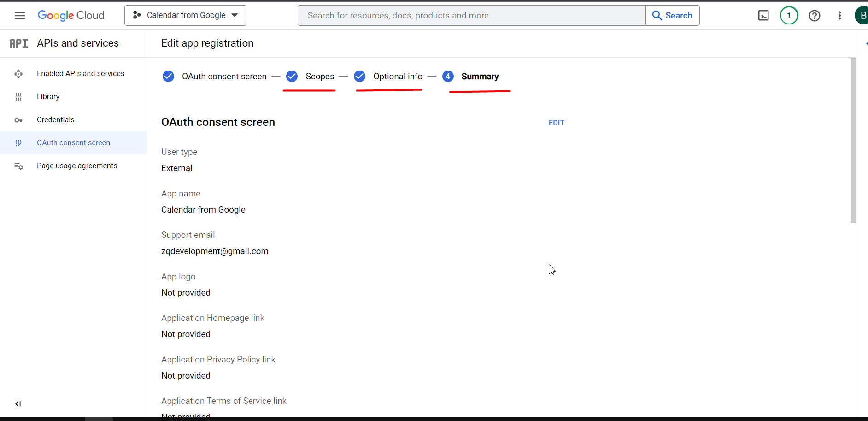
Task: Click the vertical page scrollbar
Action: click(854, 141)
